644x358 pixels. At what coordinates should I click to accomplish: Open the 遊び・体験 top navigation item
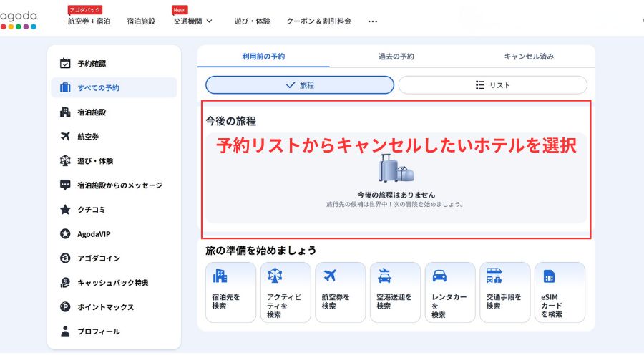click(252, 21)
